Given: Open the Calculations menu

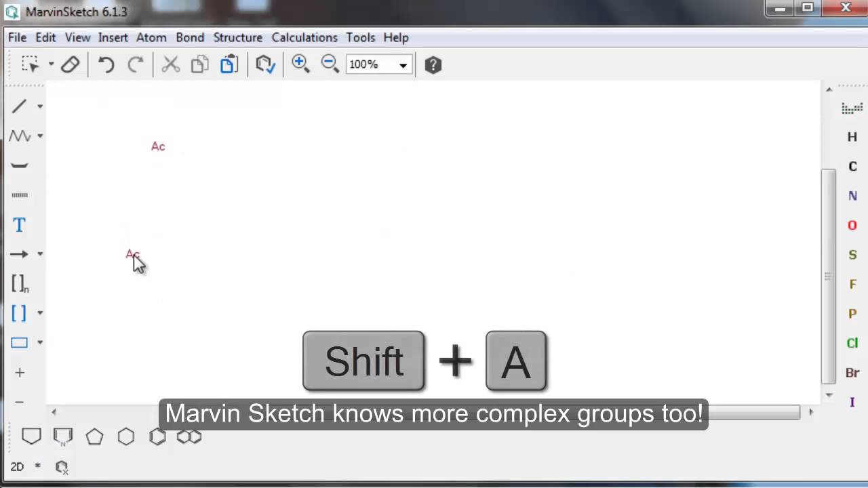Looking at the screenshot, I should (304, 37).
